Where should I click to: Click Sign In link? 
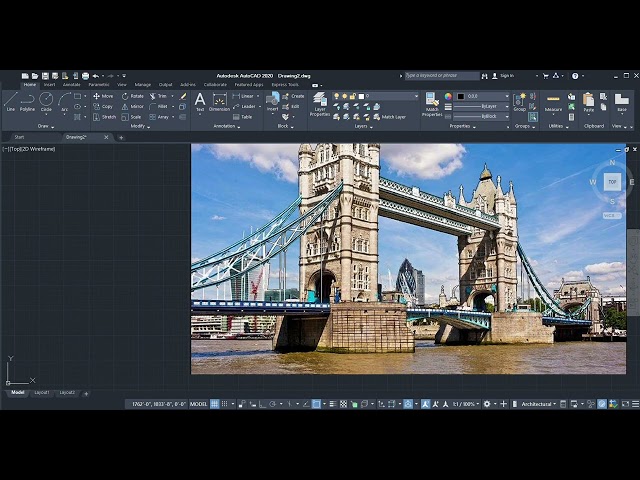(507, 76)
